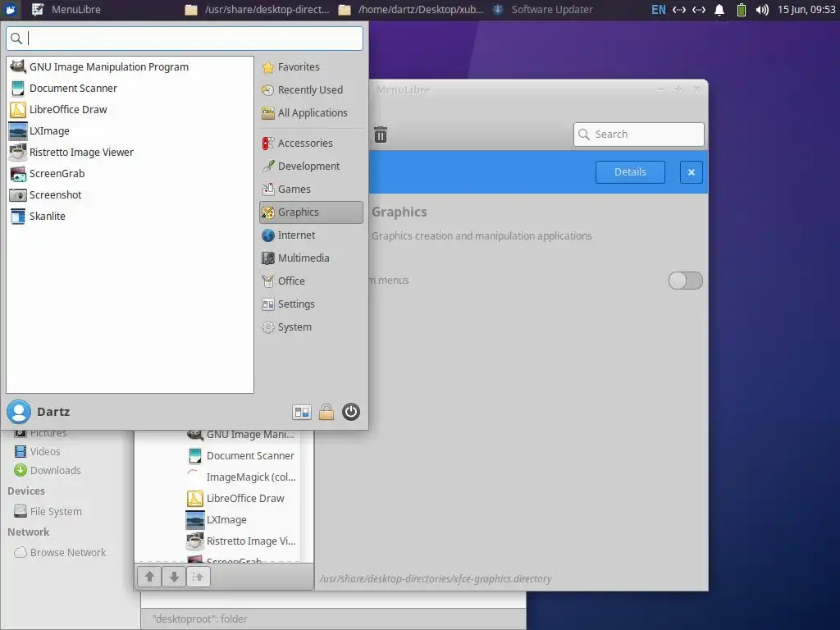Show Recently Used applications
840x630 pixels.
(311, 90)
